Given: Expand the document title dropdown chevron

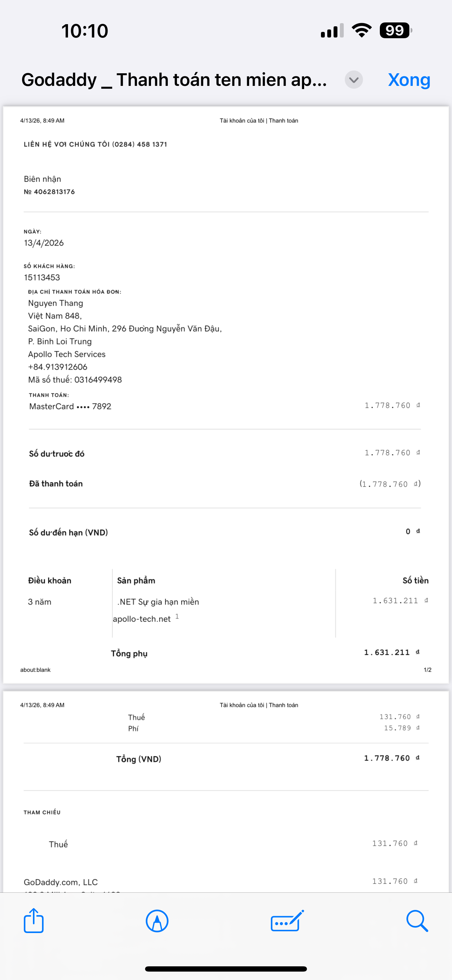Looking at the screenshot, I should pyautogui.click(x=354, y=80).
